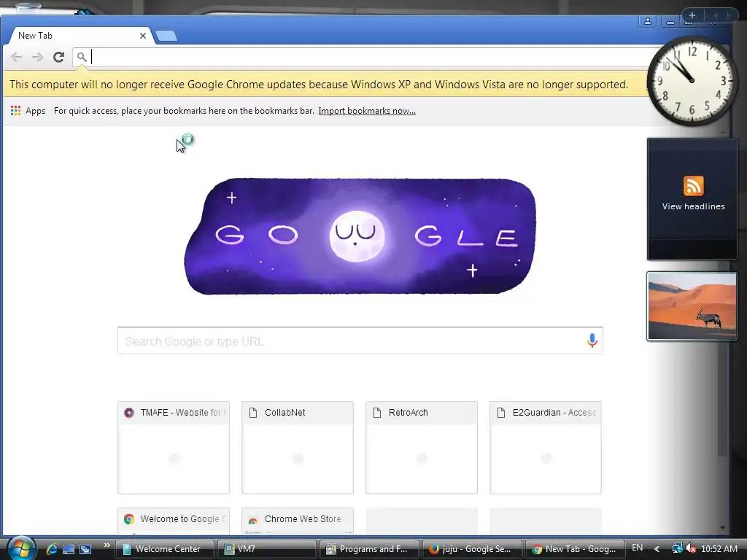Click the sidebar next gadgets arrow
Image resolution: width=747 pixels, height=560 pixels.
729,15
